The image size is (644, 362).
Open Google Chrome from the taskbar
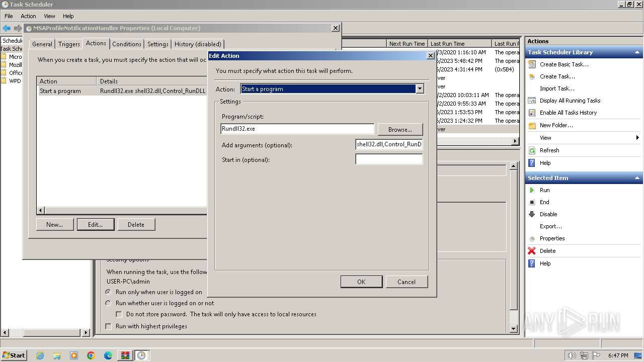coord(91,355)
